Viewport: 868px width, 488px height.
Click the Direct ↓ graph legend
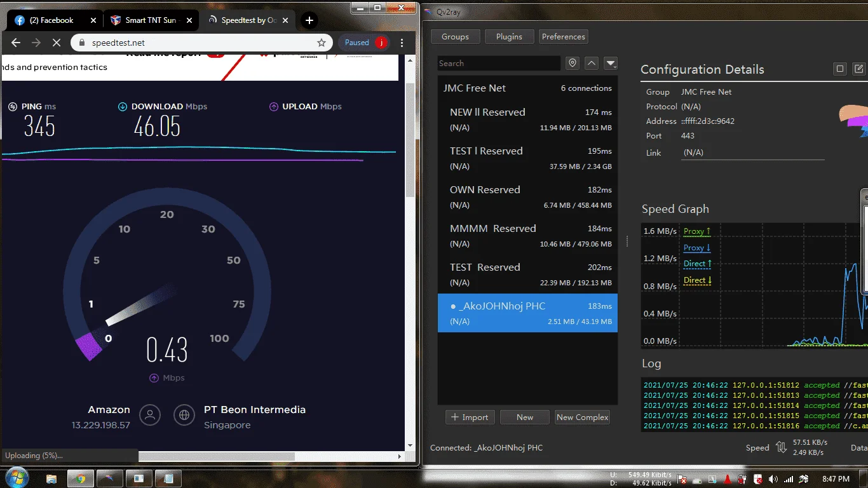pyautogui.click(x=698, y=280)
